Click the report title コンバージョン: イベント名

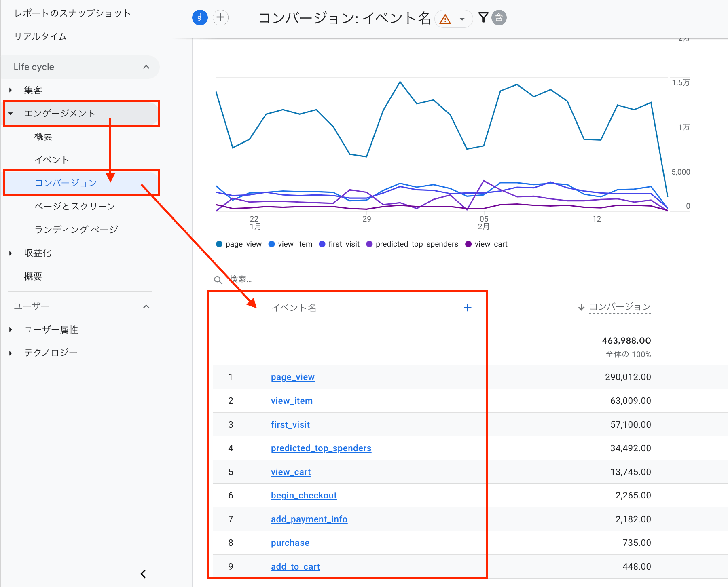pos(345,18)
